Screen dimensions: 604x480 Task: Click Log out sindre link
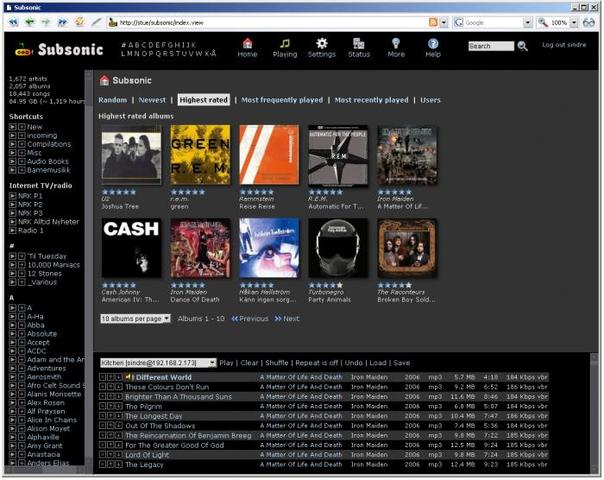pyautogui.click(x=564, y=45)
